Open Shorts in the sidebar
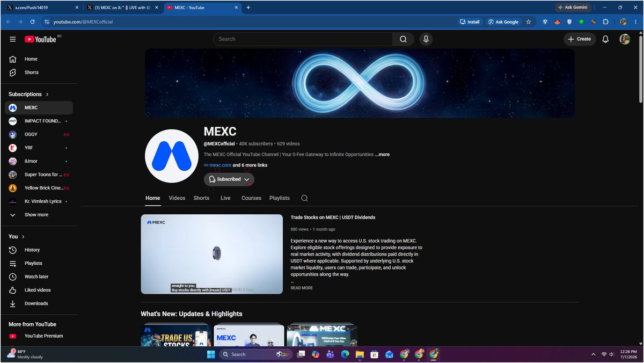The width and height of the screenshot is (644, 363). pyautogui.click(x=39, y=72)
